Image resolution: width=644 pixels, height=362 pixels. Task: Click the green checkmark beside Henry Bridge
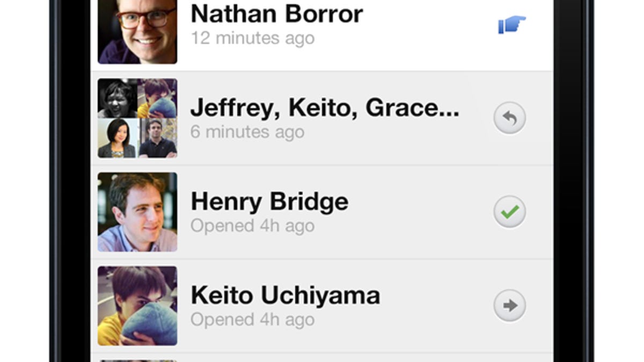pyautogui.click(x=509, y=212)
